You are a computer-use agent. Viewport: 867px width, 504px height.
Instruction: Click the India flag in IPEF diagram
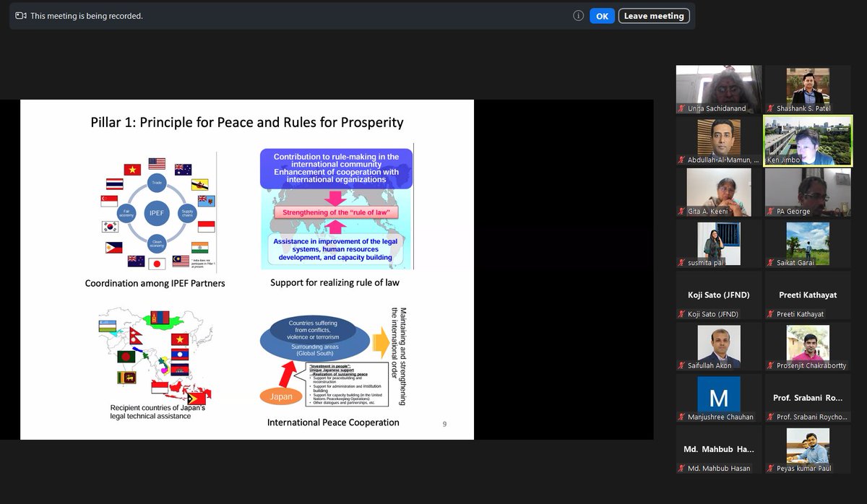coord(202,247)
